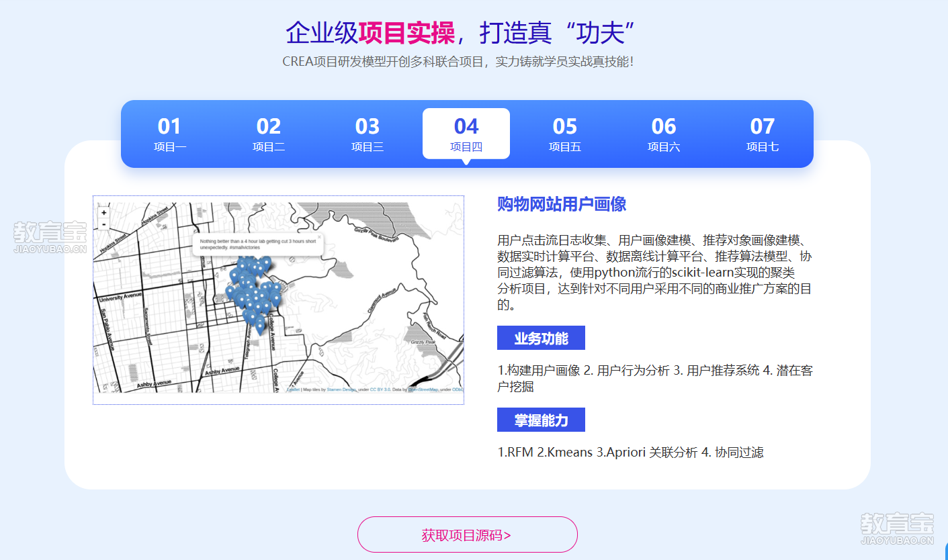This screenshot has height=560, width=948.
Task: Click the CC BY 3.0 license link
Action: click(x=380, y=389)
